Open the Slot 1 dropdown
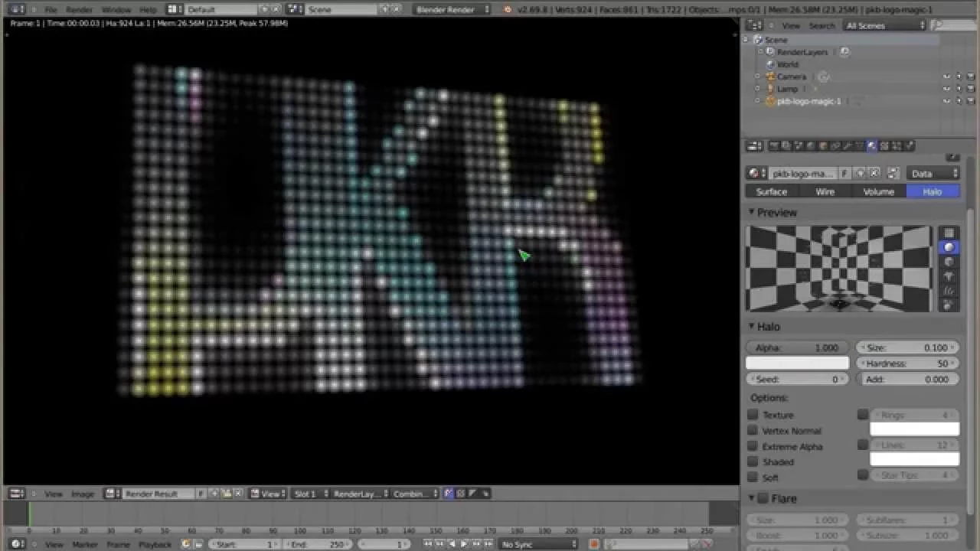Viewport: 980px width, 551px height. point(310,494)
